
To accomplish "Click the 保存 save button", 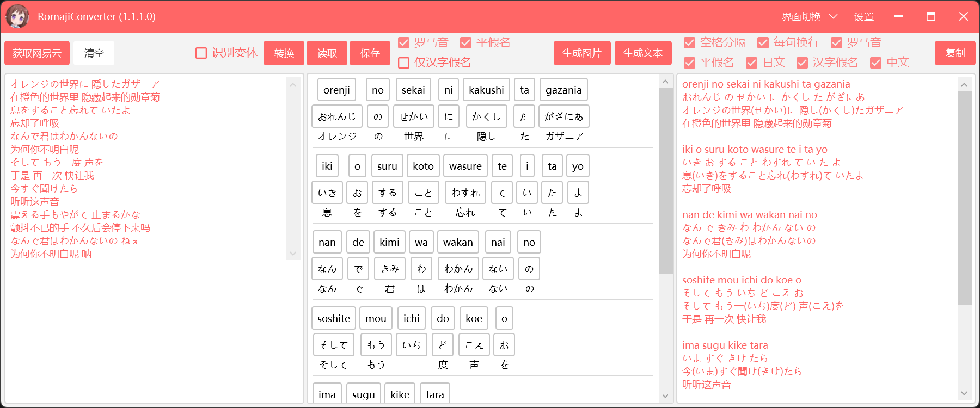I will pyautogui.click(x=370, y=53).
